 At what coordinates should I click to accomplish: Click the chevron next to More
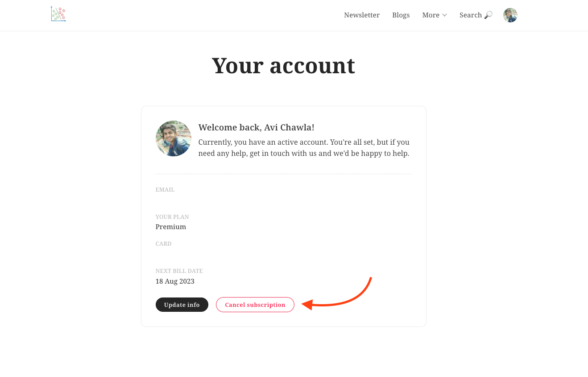(444, 15)
